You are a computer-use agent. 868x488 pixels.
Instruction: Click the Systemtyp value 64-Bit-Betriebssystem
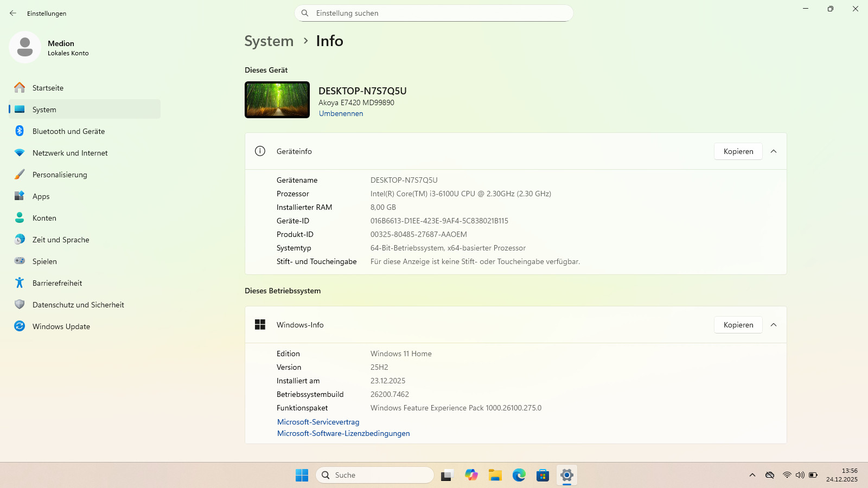(x=448, y=248)
